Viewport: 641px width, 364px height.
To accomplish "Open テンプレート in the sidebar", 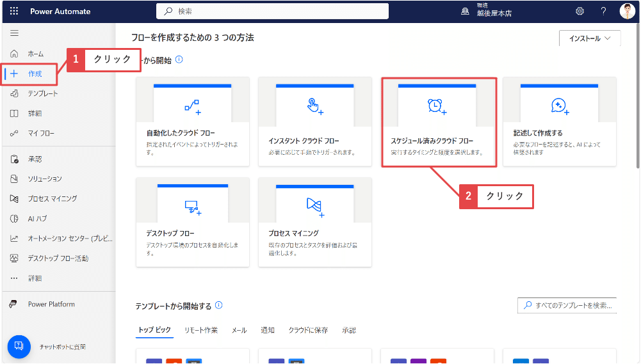I will pos(43,93).
